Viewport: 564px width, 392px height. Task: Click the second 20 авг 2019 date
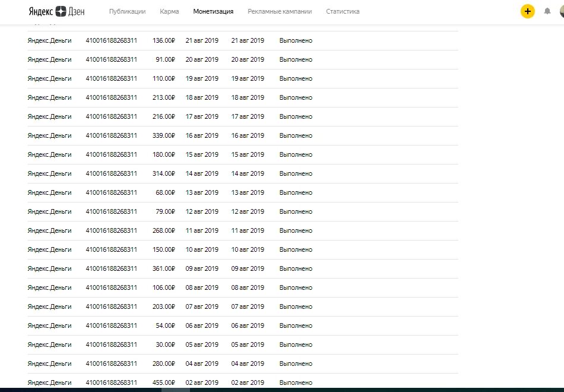[x=248, y=60]
